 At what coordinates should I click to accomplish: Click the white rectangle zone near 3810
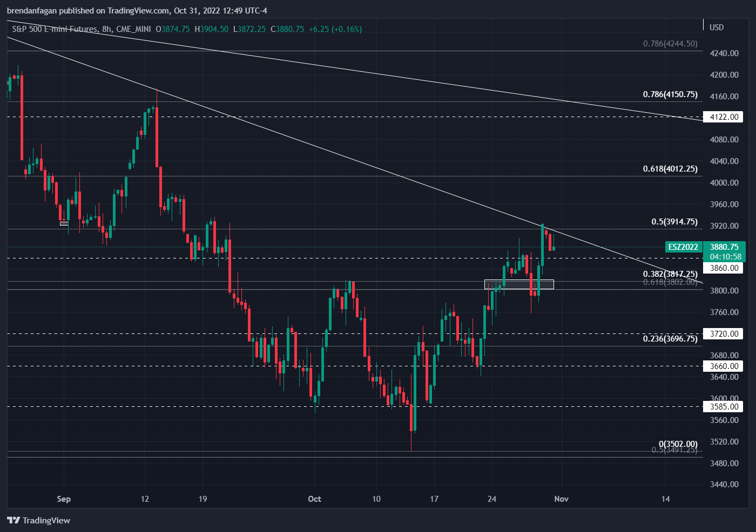[x=519, y=284]
